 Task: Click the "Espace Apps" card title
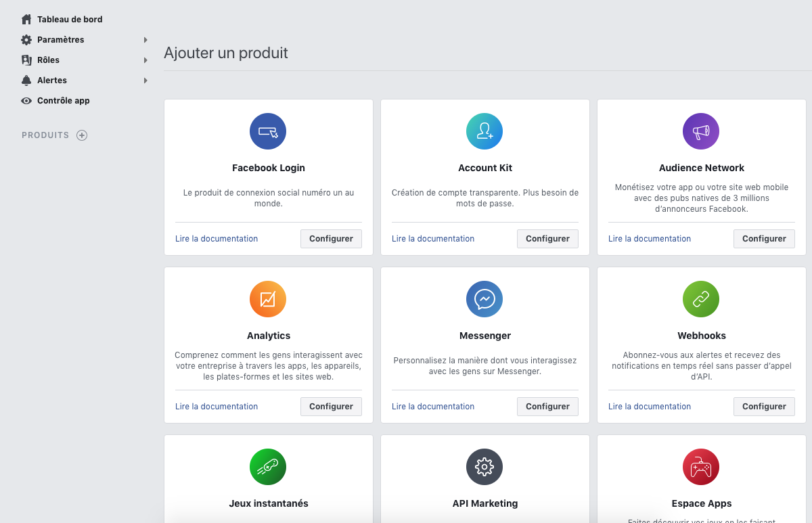point(702,503)
